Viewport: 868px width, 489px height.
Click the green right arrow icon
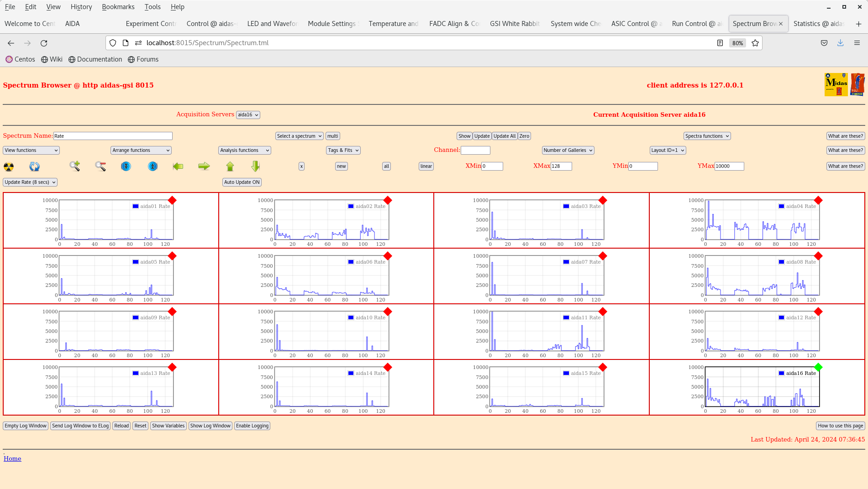coord(204,166)
